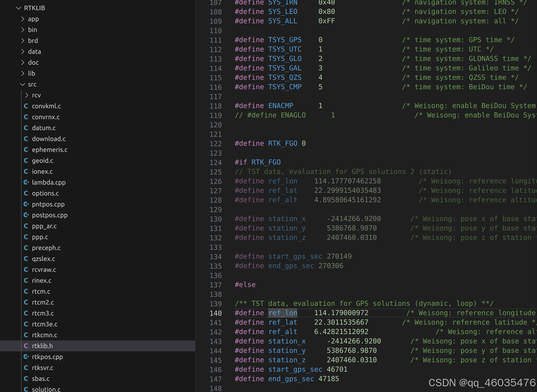Click the C icon beside convkml.c
537x392 pixels.
click(x=26, y=106)
